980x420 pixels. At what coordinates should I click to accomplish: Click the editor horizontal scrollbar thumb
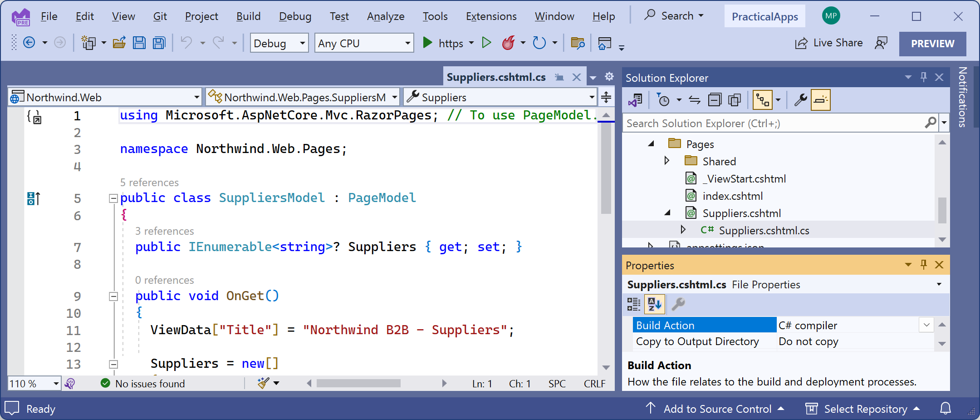pos(358,383)
